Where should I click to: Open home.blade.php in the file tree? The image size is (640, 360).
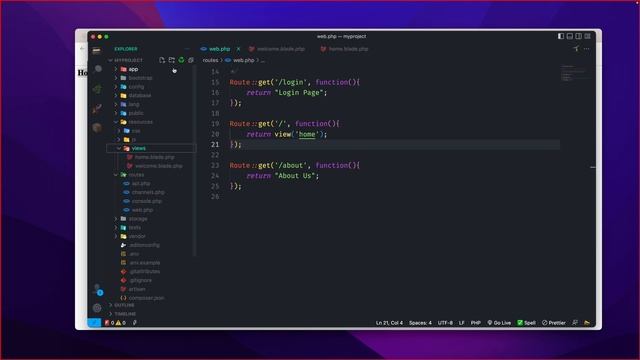click(155, 157)
